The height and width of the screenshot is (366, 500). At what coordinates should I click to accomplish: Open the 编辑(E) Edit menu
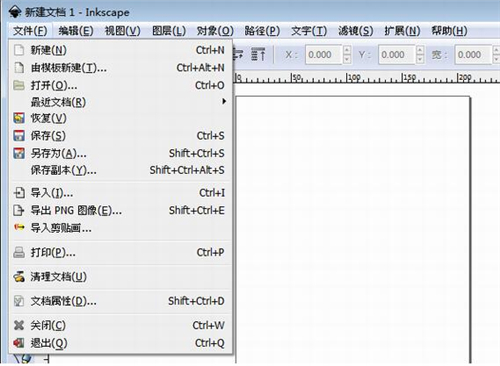tap(76, 31)
